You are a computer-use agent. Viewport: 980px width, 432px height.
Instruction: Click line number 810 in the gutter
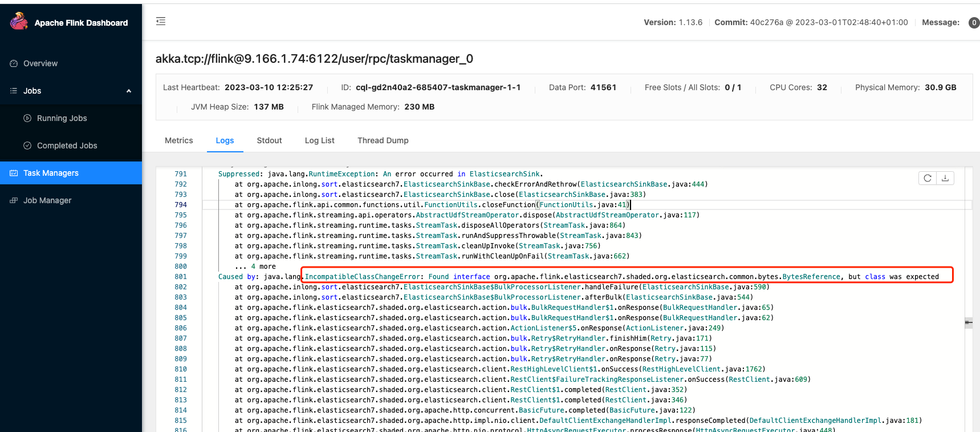tap(181, 369)
